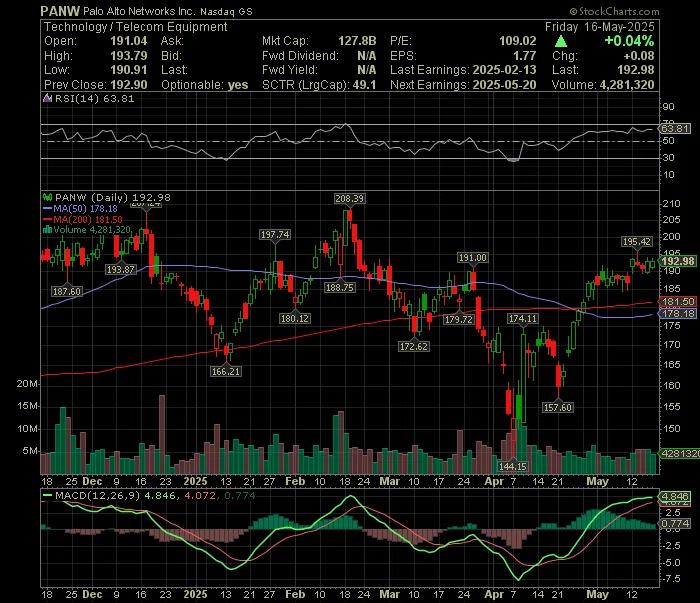Click the P/E value 109.02
The width and height of the screenshot is (700, 603).
(x=517, y=41)
